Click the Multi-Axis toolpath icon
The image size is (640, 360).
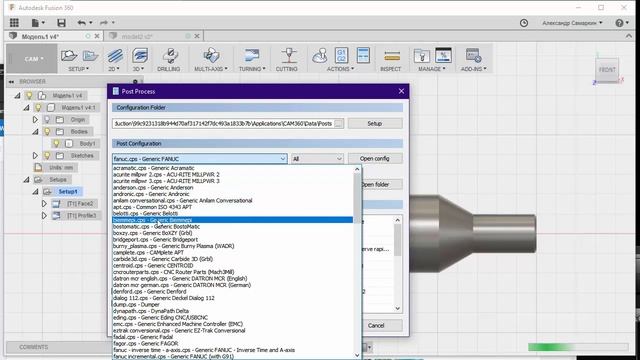pos(211,56)
